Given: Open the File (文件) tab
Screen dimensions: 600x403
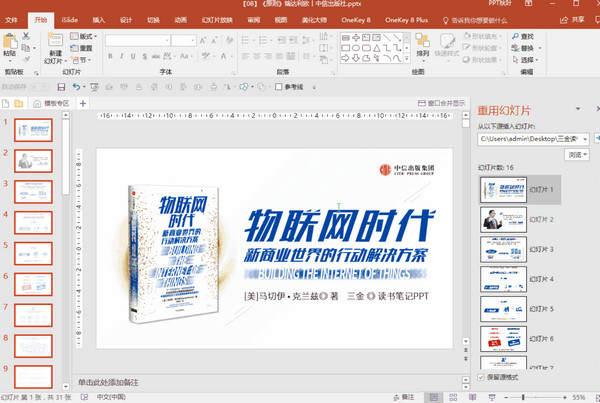Looking at the screenshot, I should pos(11,20).
